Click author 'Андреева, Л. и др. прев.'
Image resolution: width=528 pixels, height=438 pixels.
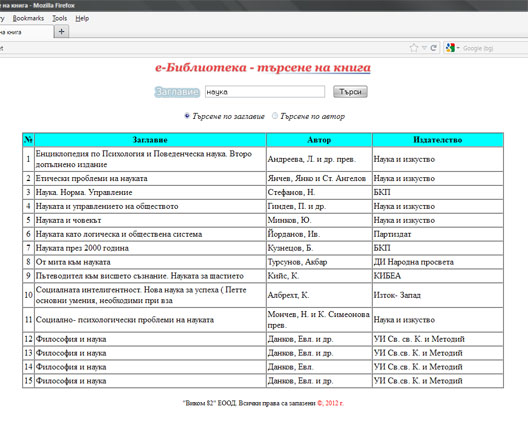tap(312, 159)
